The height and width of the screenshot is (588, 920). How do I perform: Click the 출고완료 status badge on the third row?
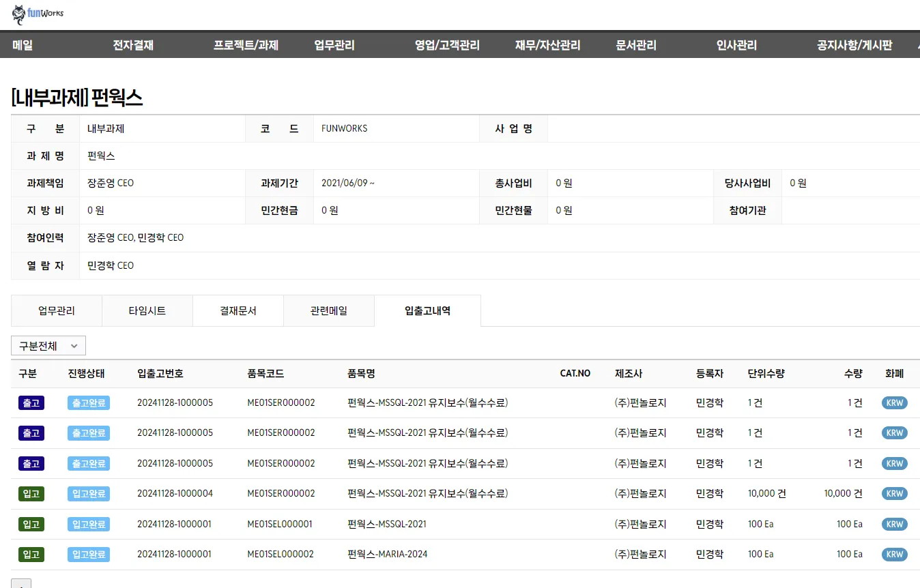[x=88, y=463]
